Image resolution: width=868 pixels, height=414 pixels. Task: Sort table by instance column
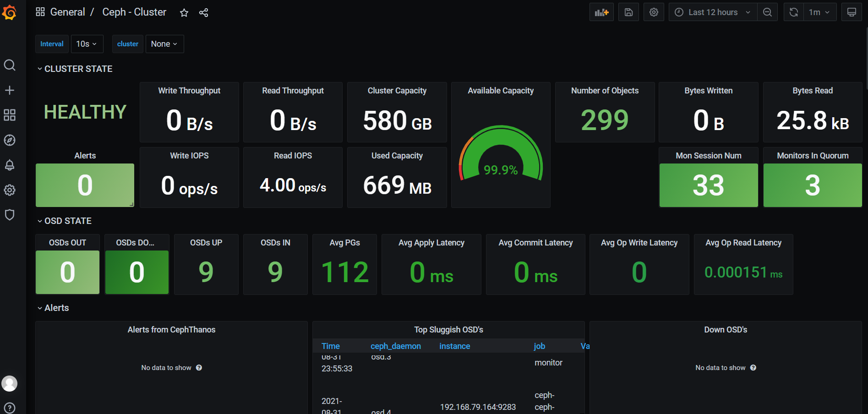pyautogui.click(x=455, y=346)
